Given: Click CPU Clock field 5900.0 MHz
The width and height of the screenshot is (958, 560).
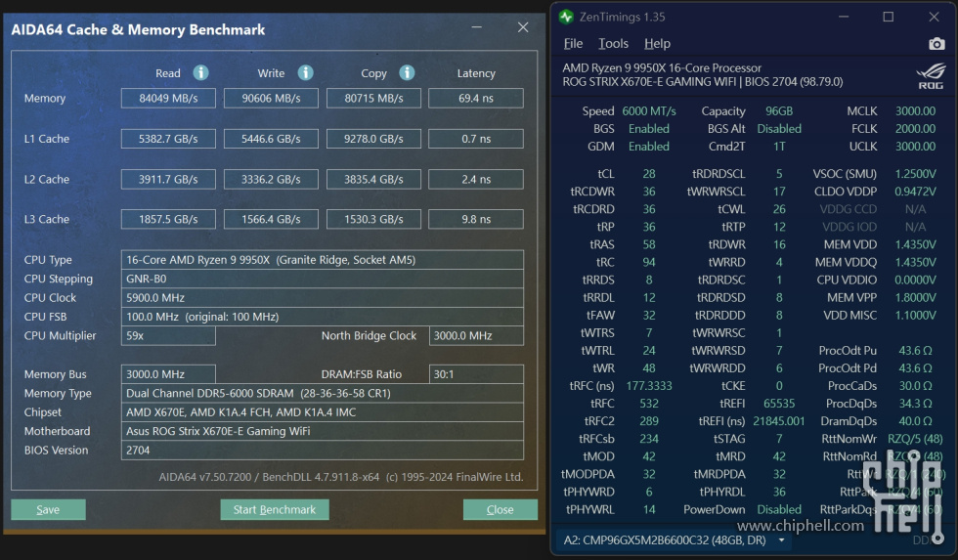Looking at the screenshot, I should [322, 297].
